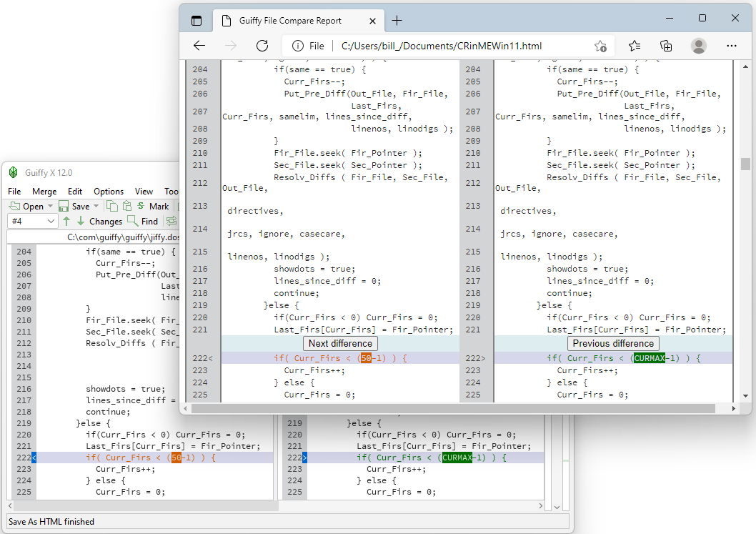The width and height of the screenshot is (756, 534).
Task: Open the Options menu
Action: [x=109, y=192]
